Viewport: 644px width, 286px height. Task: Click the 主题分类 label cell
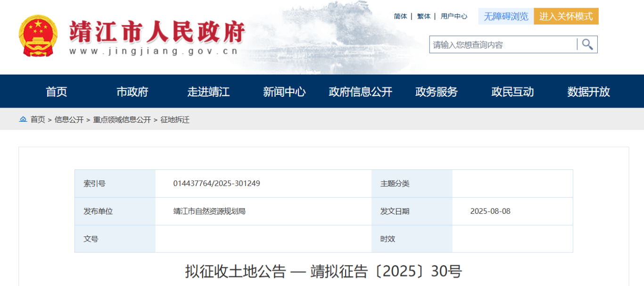pyautogui.click(x=412, y=184)
